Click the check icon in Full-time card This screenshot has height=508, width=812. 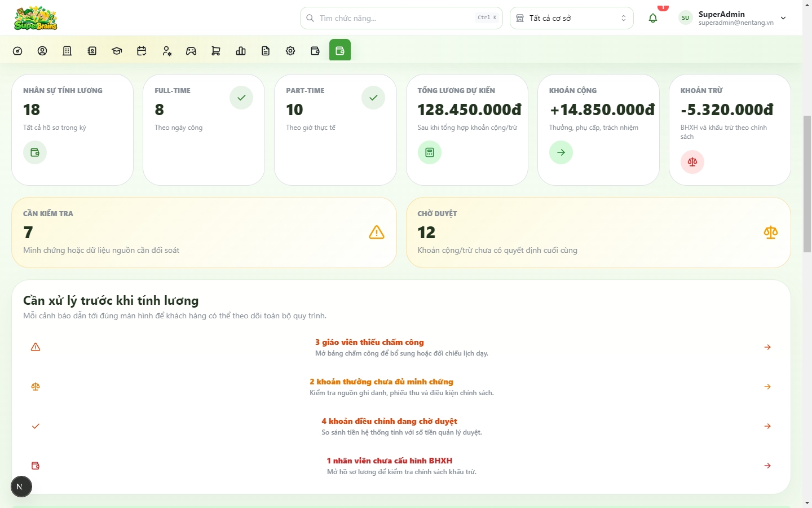(241, 98)
